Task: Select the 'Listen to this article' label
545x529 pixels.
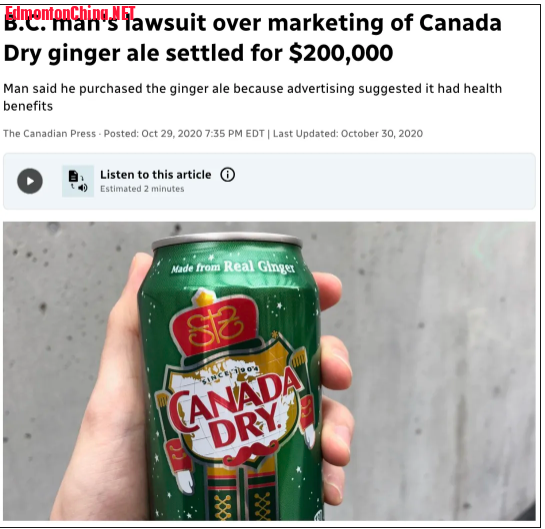Action: [156, 174]
